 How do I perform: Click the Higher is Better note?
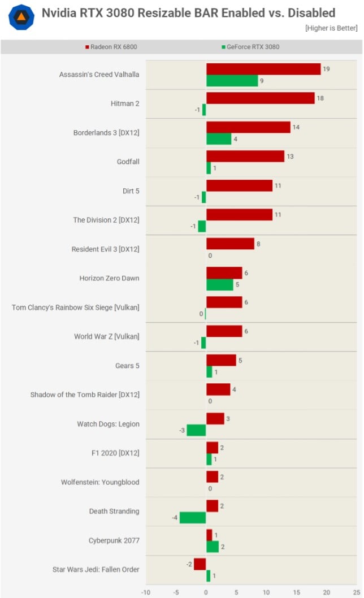pyautogui.click(x=331, y=28)
